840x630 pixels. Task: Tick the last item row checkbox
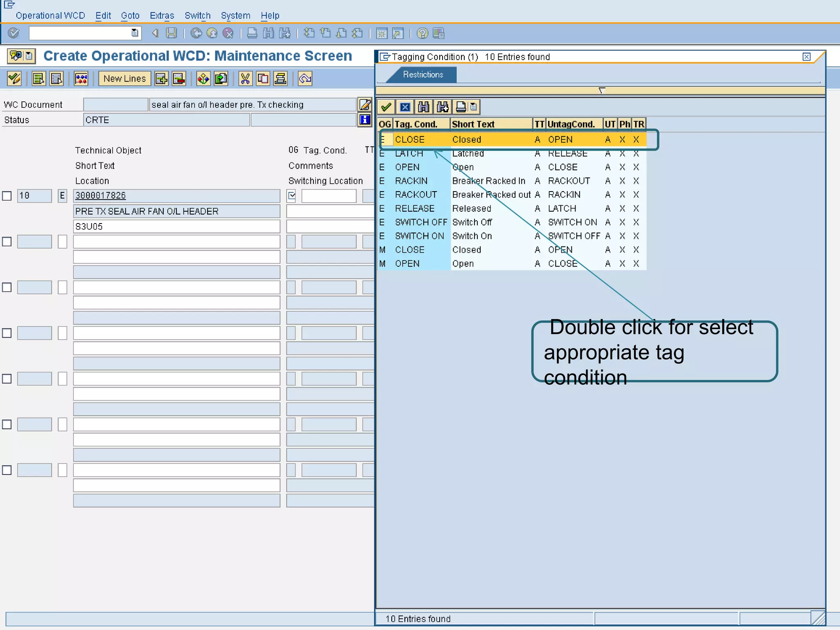(x=7, y=470)
